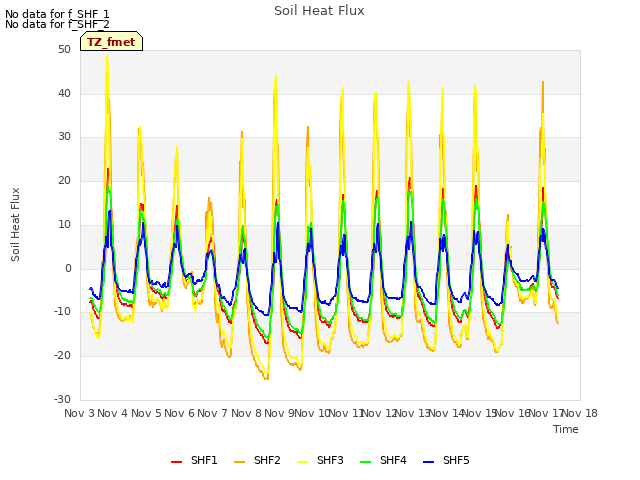640x480 pixels.
Task: Click the Nov 7 x-axis tick label
Action: pos(212,413)
